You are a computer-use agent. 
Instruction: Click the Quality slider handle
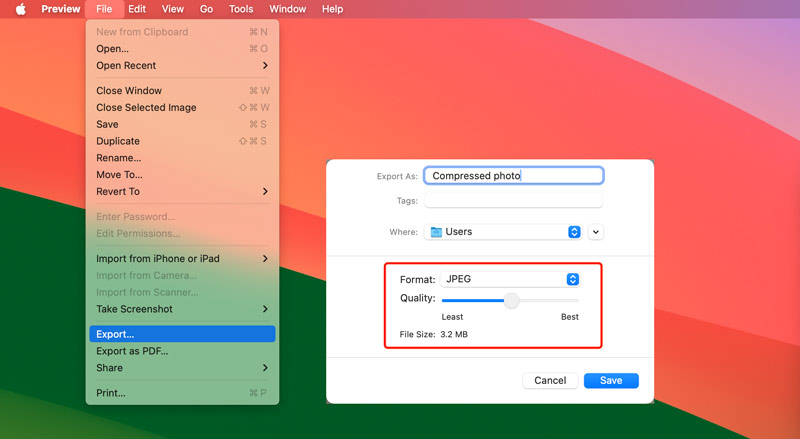point(511,300)
